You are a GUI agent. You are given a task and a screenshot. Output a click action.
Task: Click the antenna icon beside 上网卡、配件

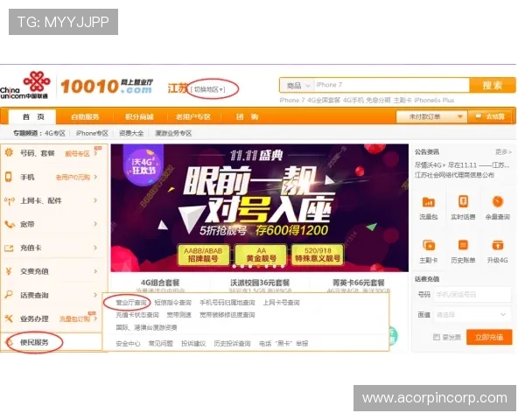pos(9,200)
